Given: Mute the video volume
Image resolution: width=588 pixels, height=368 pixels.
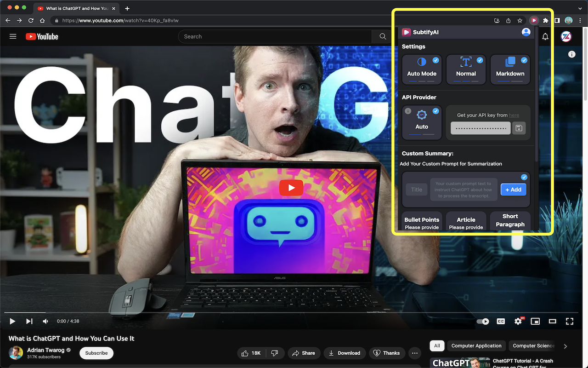Looking at the screenshot, I should point(45,321).
